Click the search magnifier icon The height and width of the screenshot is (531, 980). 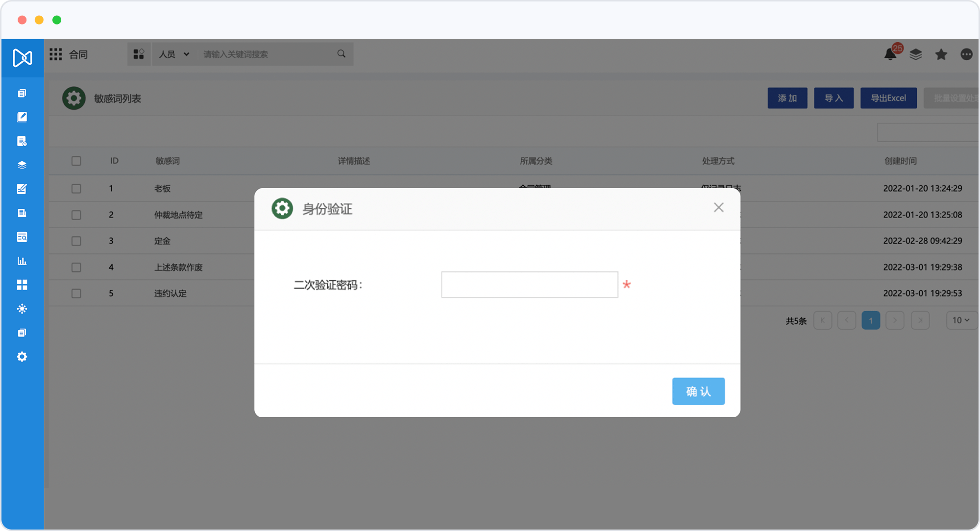pyautogui.click(x=342, y=54)
